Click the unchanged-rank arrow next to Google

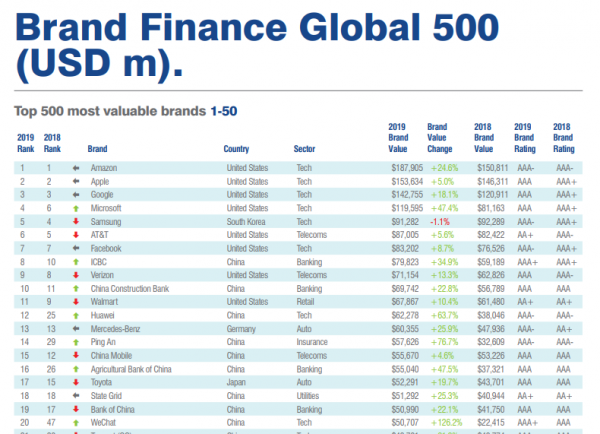(76, 195)
